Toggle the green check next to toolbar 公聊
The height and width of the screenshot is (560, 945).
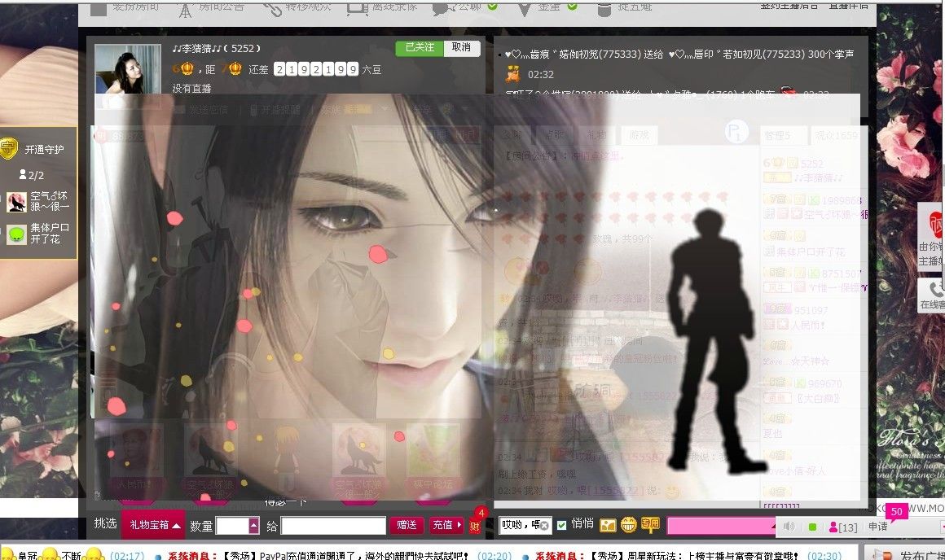coord(492,7)
